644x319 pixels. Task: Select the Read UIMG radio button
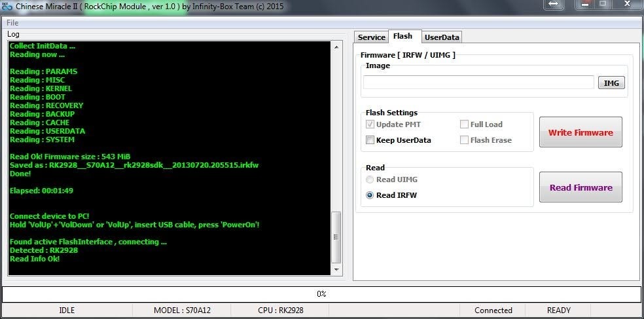[370, 179]
